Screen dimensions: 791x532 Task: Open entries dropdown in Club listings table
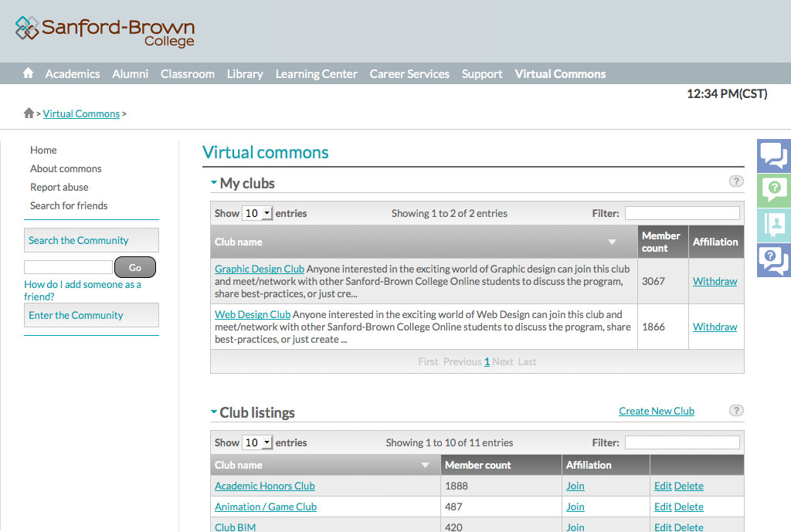[x=257, y=442]
